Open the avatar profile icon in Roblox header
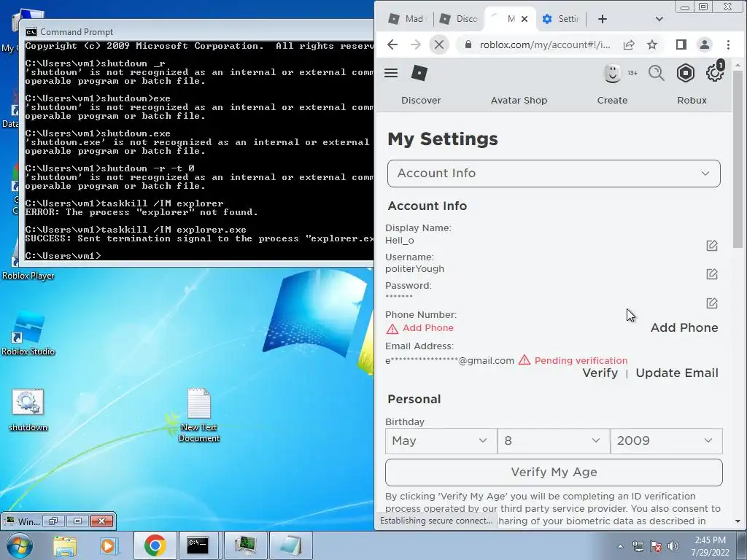This screenshot has width=747, height=560. (612, 73)
